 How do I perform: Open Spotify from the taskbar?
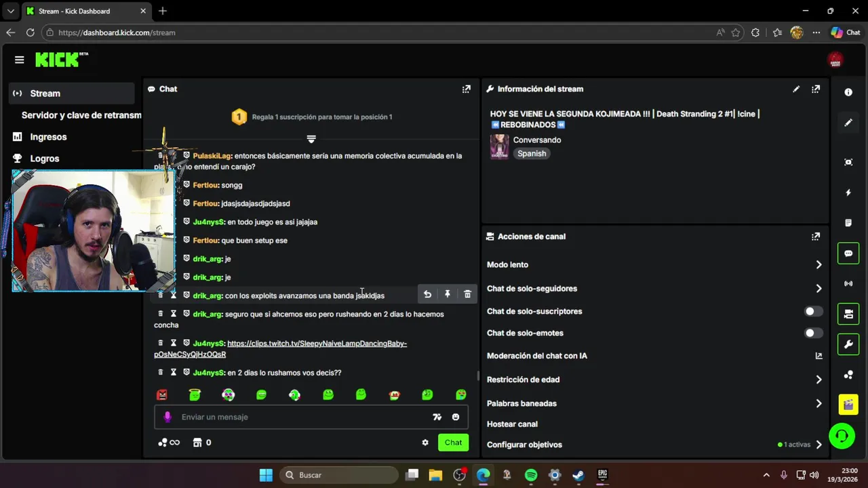531,475
